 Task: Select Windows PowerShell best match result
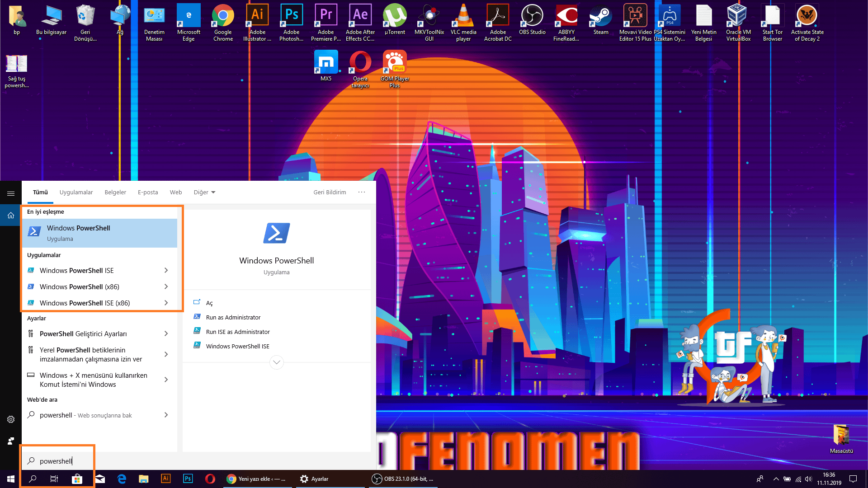pyautogui.click(x=100, y=233)
